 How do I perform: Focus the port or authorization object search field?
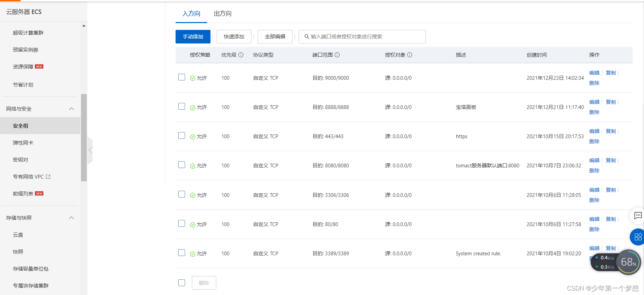click(x=362, y=37)
